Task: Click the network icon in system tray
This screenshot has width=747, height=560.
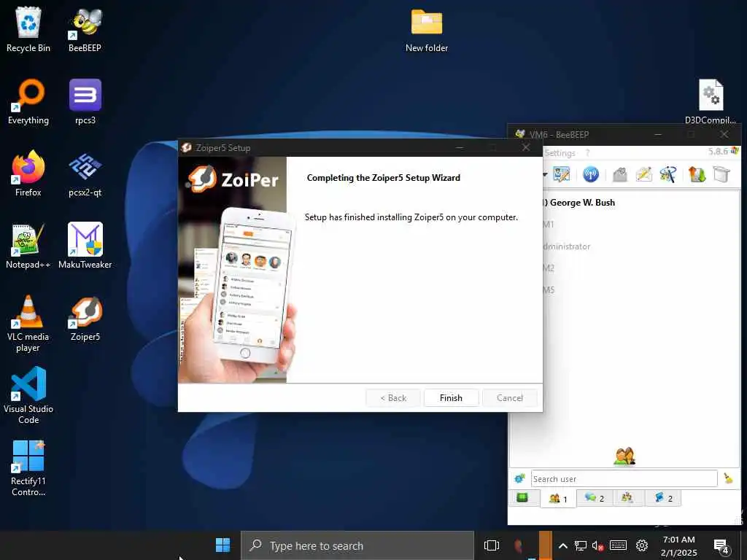Action: click(580, 545)
